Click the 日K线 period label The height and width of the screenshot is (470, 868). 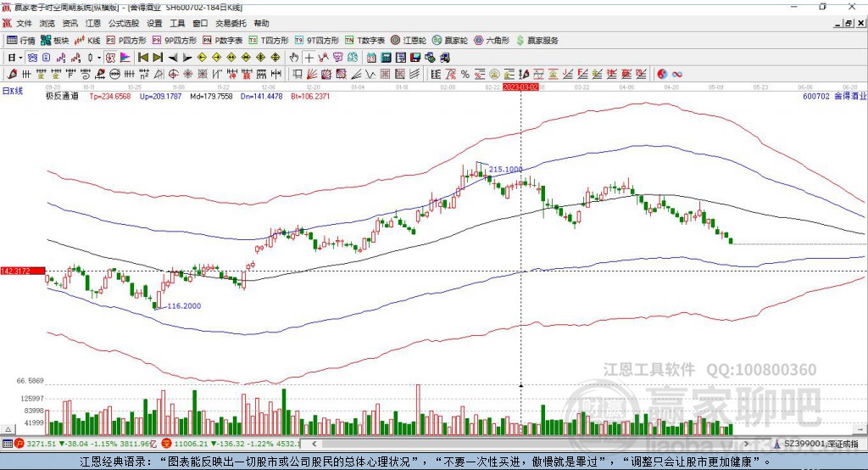click(13, 91)
